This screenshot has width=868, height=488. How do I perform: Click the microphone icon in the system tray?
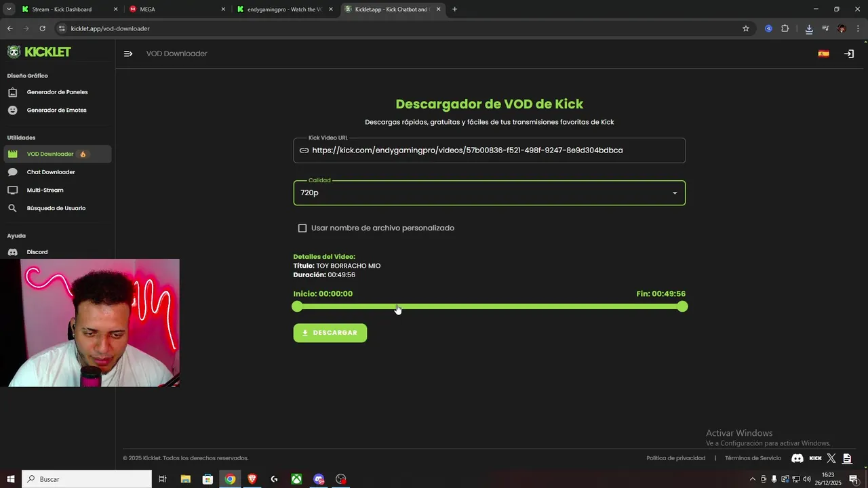coord(774,479)
